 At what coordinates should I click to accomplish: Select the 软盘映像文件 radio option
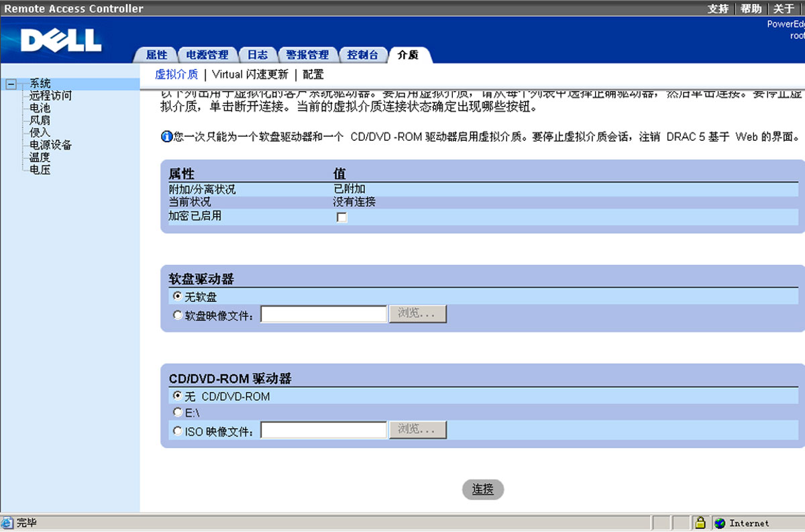[x=177, y=315]
